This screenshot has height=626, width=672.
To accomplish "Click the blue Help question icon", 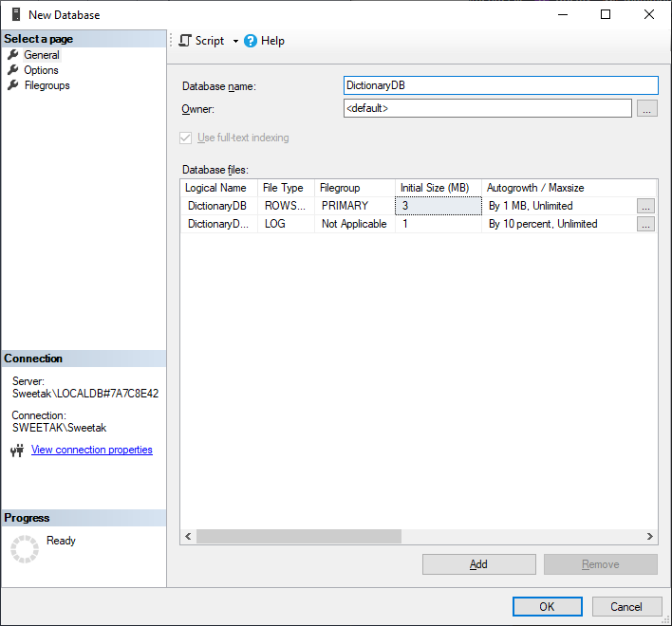I will [251, 41].
